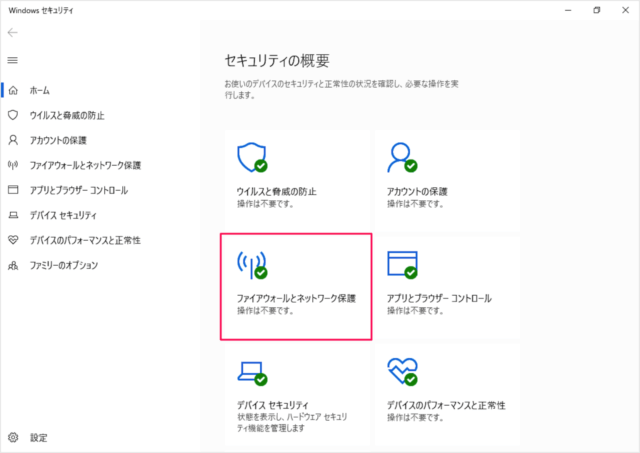Click the large heart device health icon

[402, 371]
